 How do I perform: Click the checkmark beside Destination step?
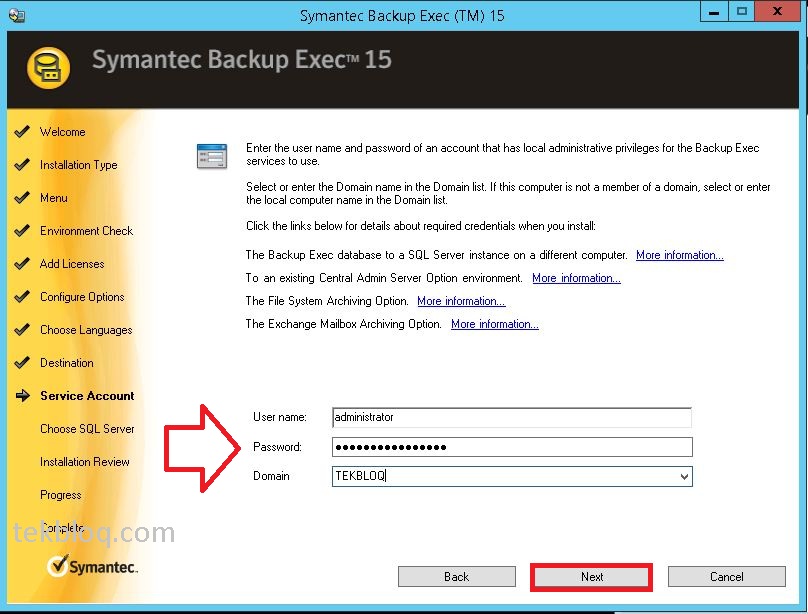click(22, 363)
